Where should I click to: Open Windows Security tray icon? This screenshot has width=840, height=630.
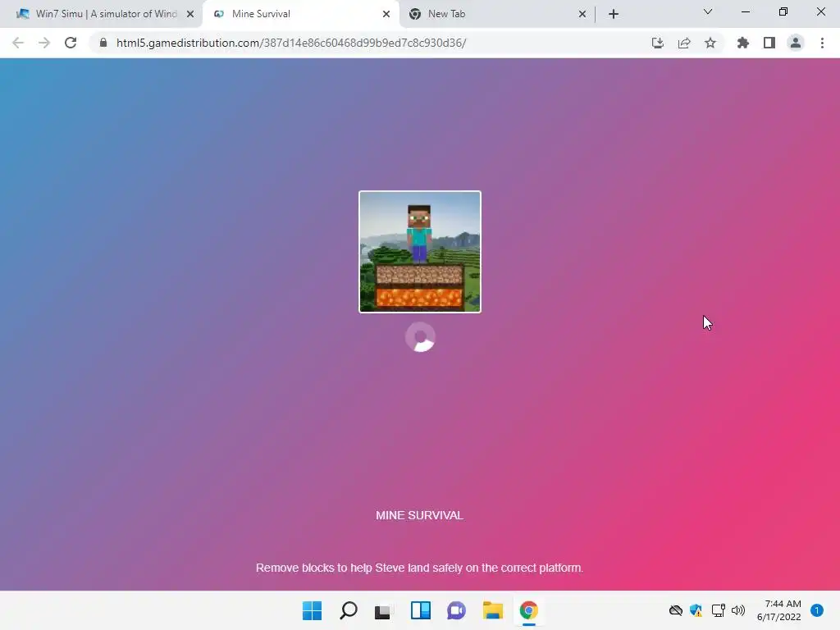click(x=696, y=610)
